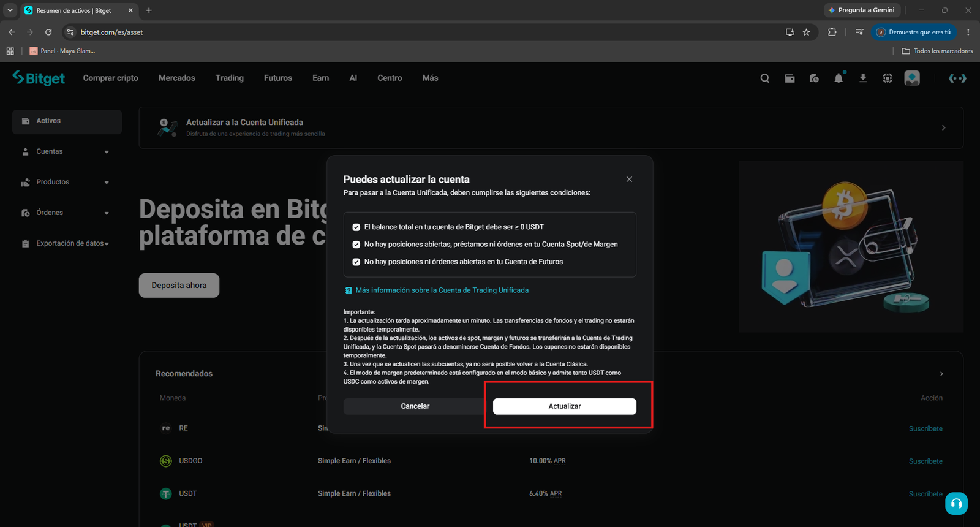Click the USDGO coin icon
980x527 pixels.
click(x=166, y=461)
